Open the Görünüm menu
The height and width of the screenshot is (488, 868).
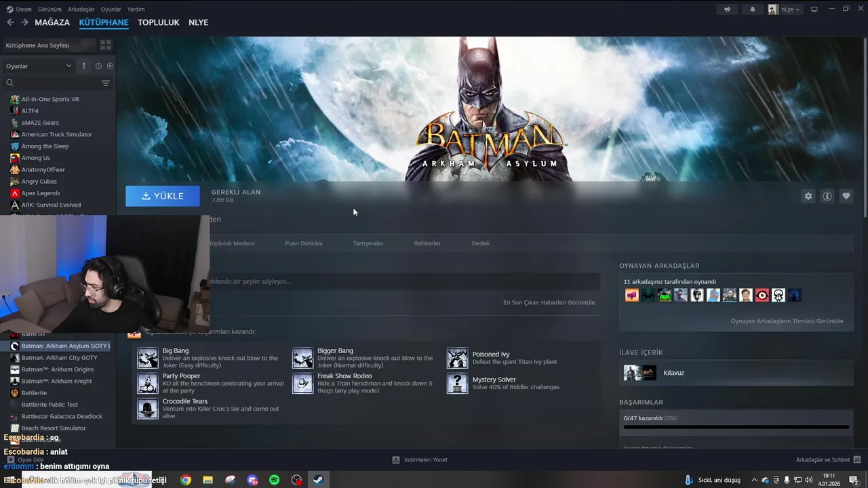pos(50,9)
